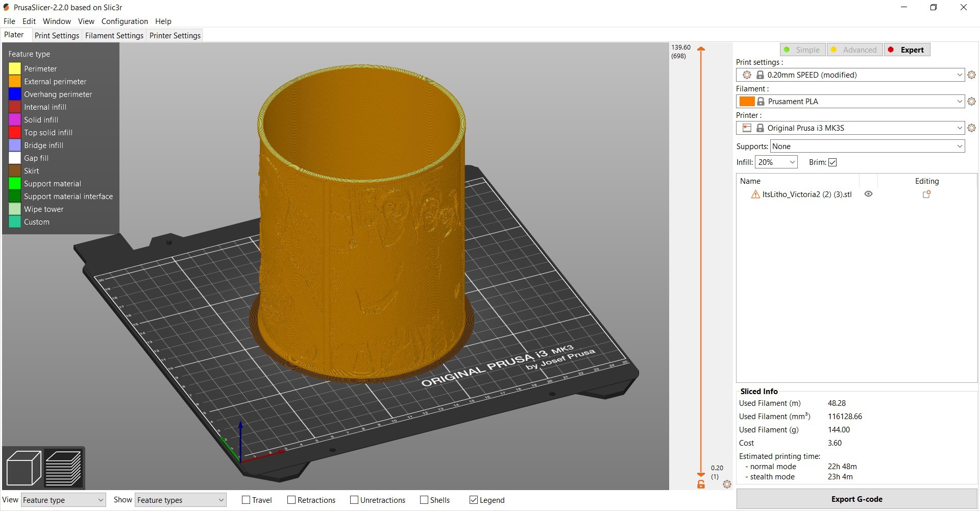Select ItsLitho_Victoria2 (2) (3).stl in object list

pyautogui.click(x=806, y=194)
